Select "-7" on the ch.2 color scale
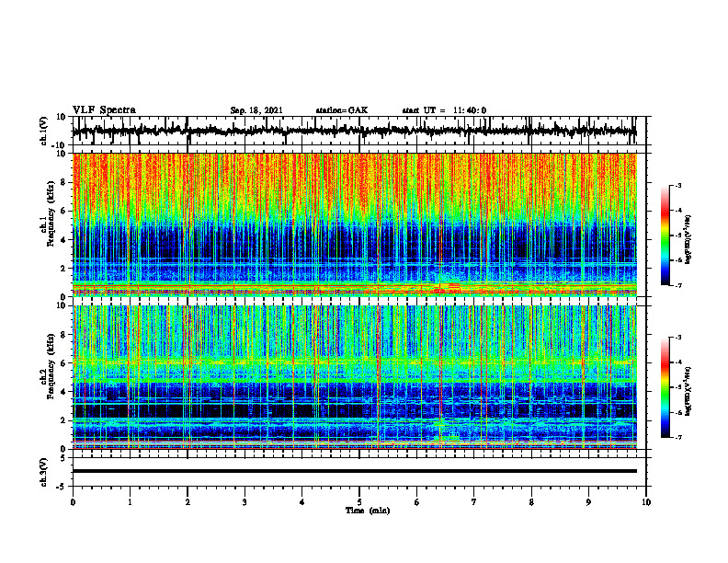 click(677, 437)
